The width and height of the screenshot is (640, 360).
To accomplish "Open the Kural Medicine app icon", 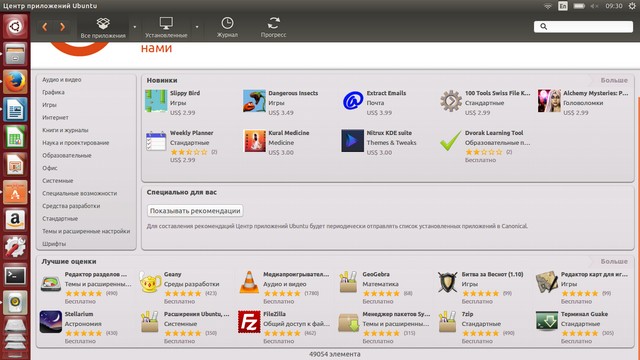I will [x=254, y=141].
